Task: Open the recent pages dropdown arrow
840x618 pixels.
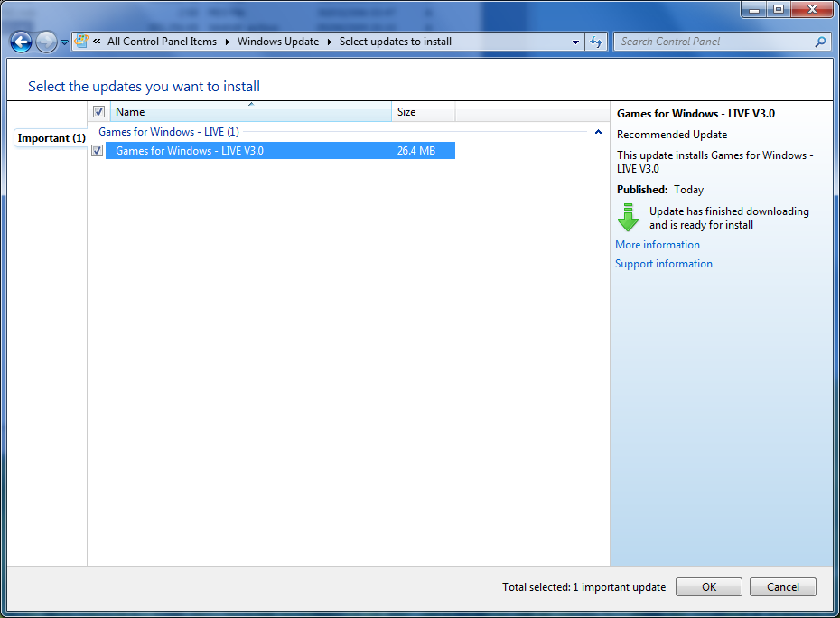Action: (x=64, y=42)
